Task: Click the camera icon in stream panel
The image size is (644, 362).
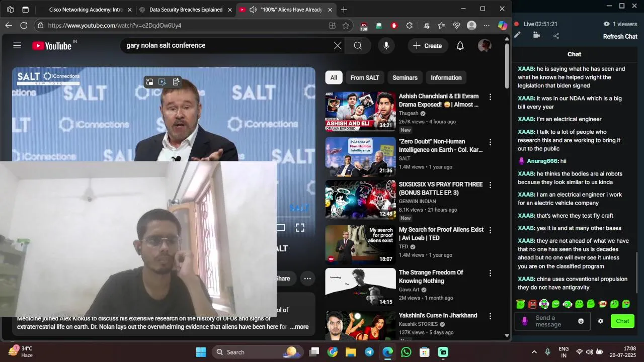Action: [x=536, y=35]
